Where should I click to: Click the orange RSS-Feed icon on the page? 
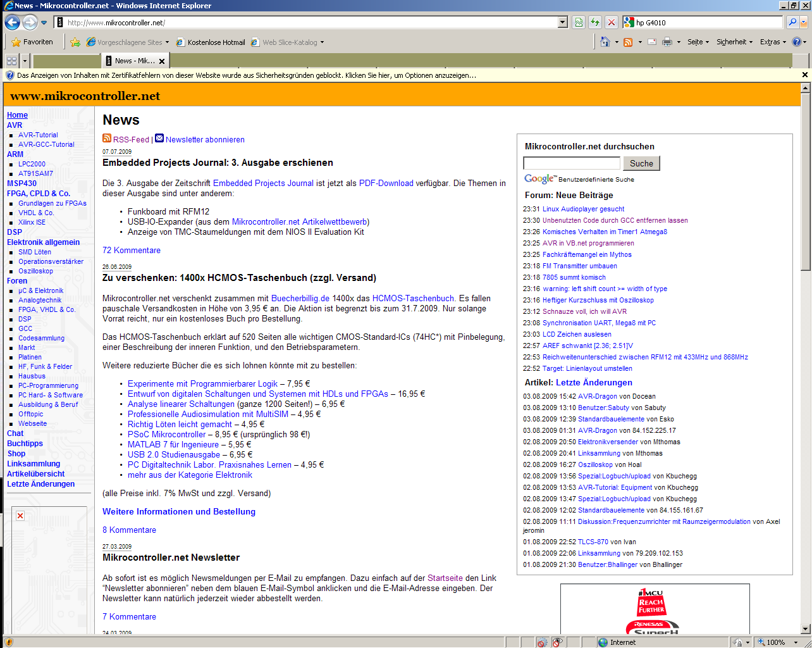point(107,138)
